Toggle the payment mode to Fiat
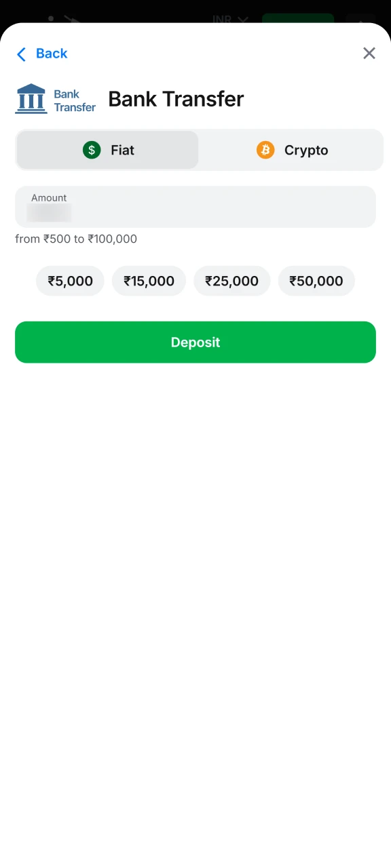 107,150
